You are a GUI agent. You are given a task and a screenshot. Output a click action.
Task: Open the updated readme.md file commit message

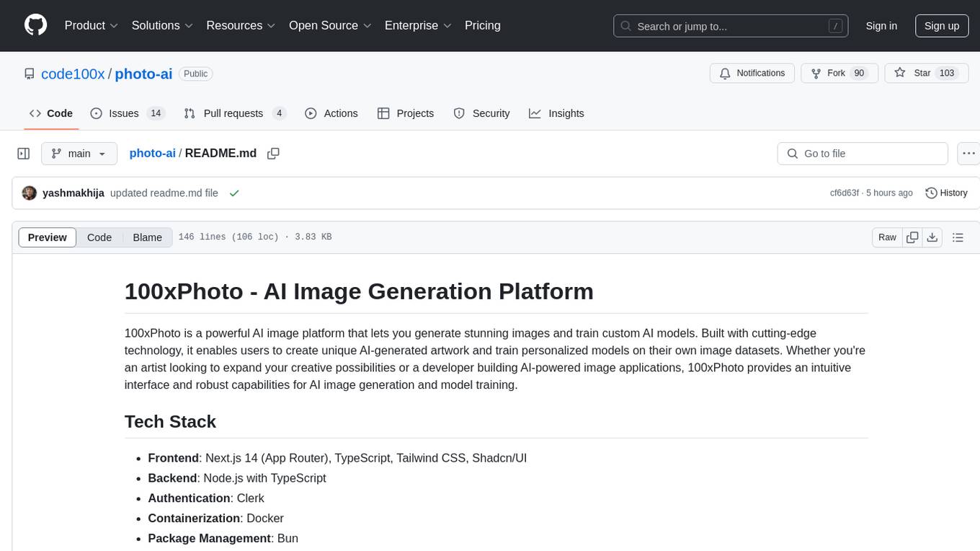164,193
